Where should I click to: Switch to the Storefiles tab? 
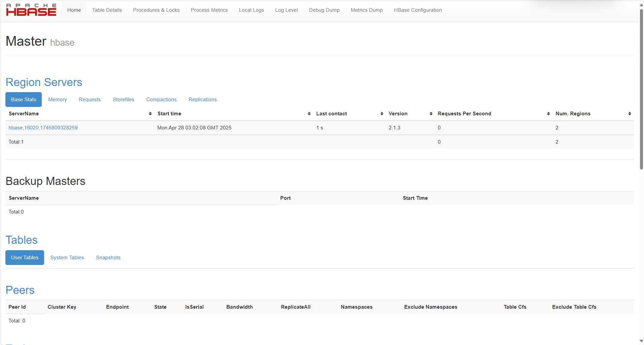(124, 100)
